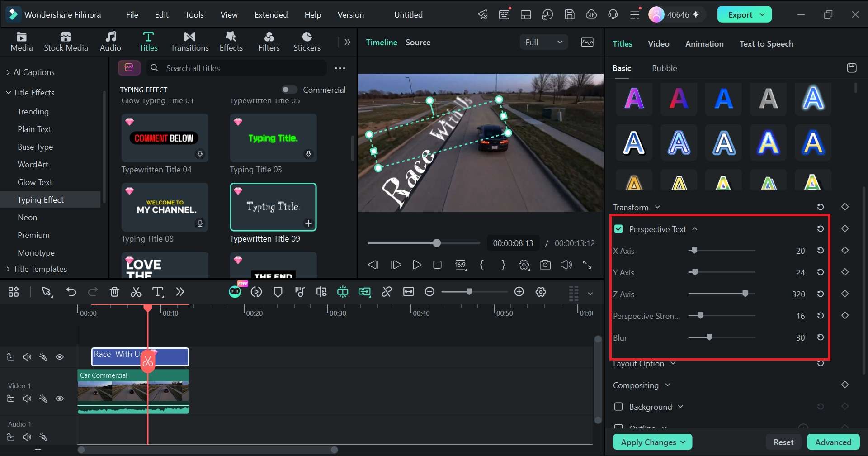Zoom in the timeline with plus icon
The image size is (868, 456).
click(519, 292)
